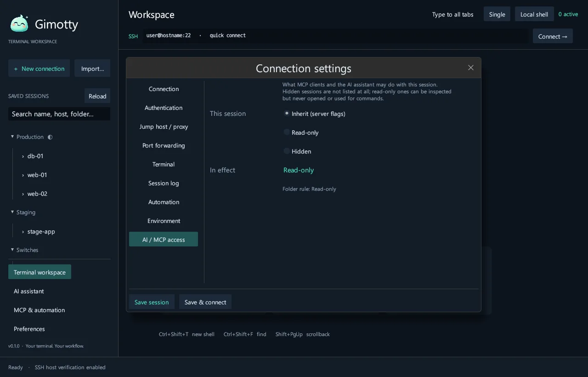
Task: Expand the web-01 session entry
Action: (23, 175)
